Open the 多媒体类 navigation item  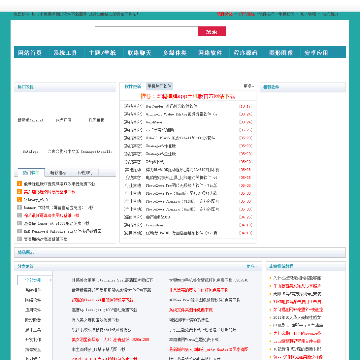(x=175, y=52)
